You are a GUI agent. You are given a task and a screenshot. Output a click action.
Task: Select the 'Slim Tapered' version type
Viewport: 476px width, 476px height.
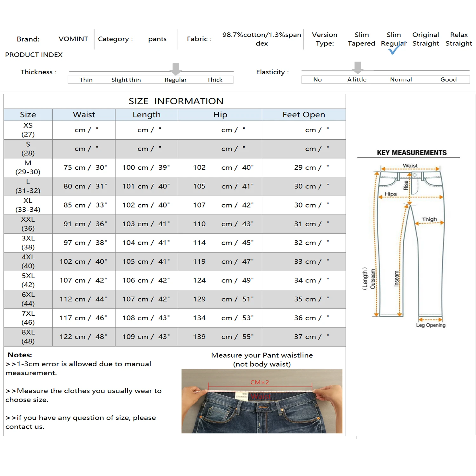click(x=361, y=39)
